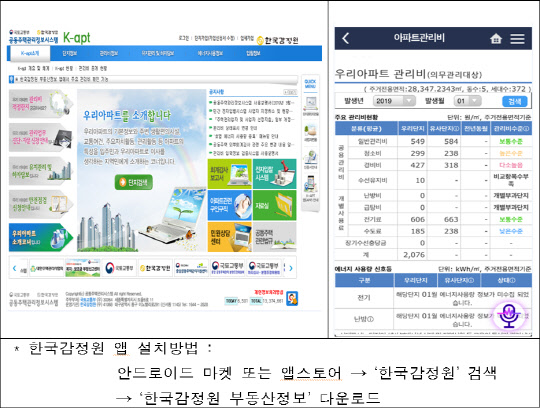This screenshot has height=408, width=540.
Task: Open the 관리비정보 menu in the blue bar
Action: pos(109,53)
